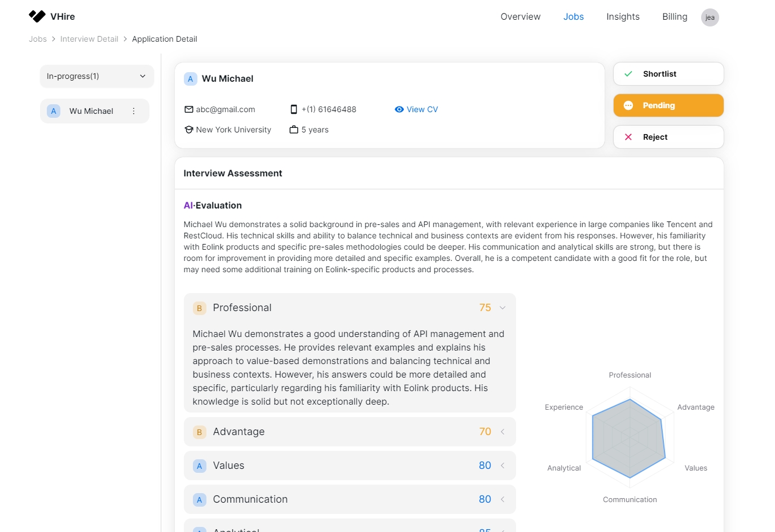Click the three-dot menu beside Wu Michael

(134, 111)
